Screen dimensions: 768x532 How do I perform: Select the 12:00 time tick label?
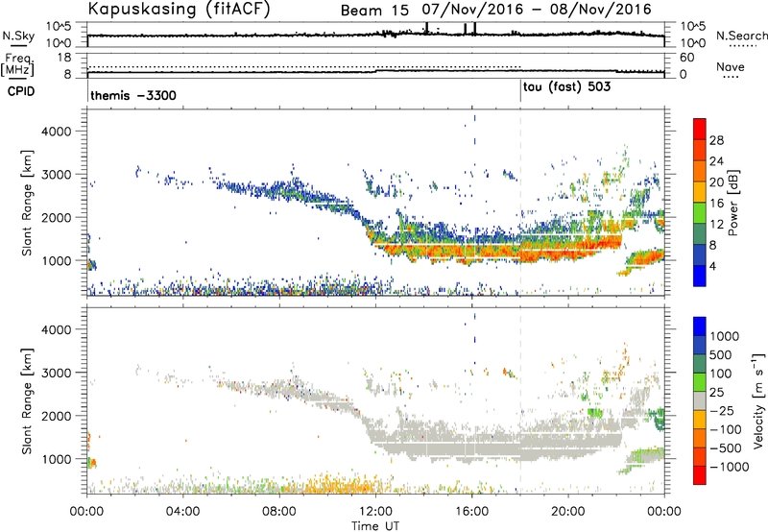coord(375,512)
